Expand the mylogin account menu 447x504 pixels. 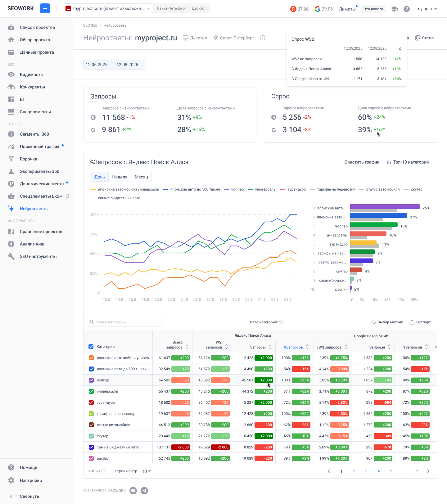point(427,9)
